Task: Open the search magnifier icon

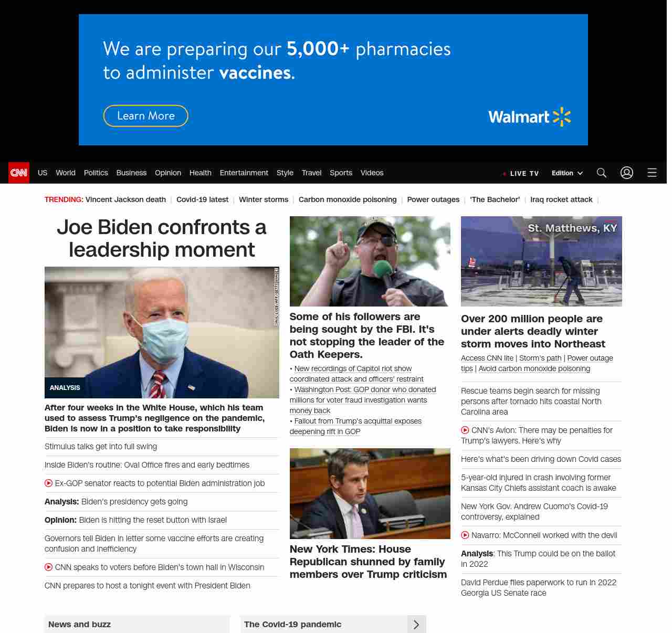Action: [x=602, y=173]
